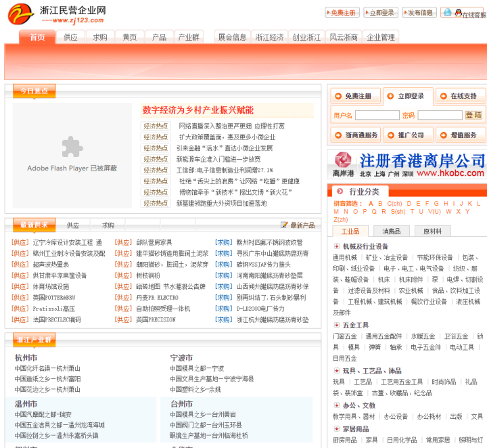Screen dimensions: 487x448
Task: Collapse the 机械及行业设备 category
Action: 336,246
